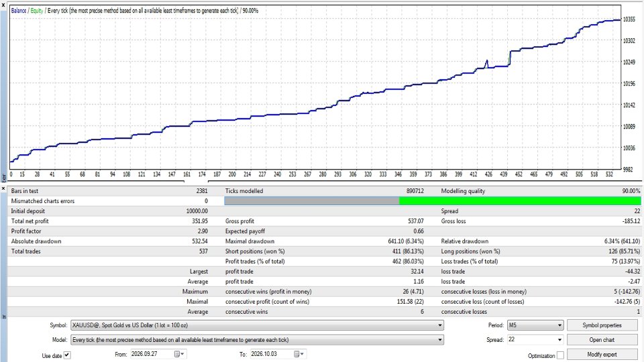
Task: Click the Balance legend label on the graph
Action: coord(19,11)
